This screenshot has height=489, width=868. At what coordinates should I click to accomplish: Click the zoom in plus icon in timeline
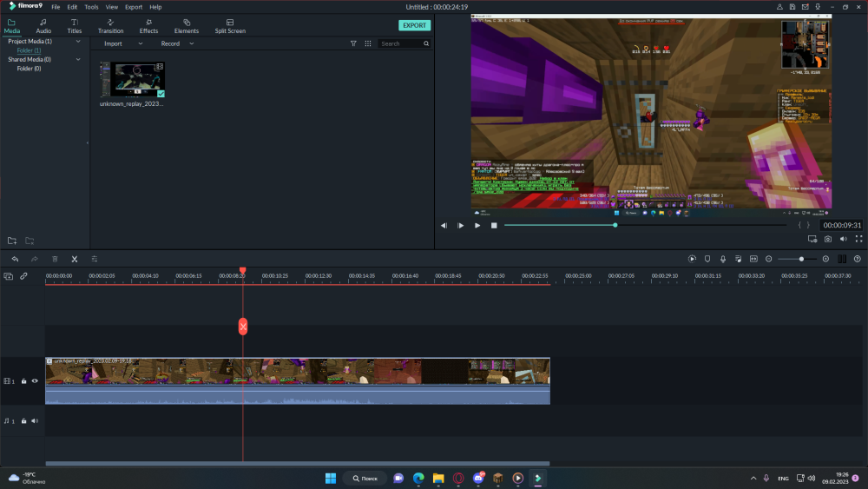(x=825, y=259)
